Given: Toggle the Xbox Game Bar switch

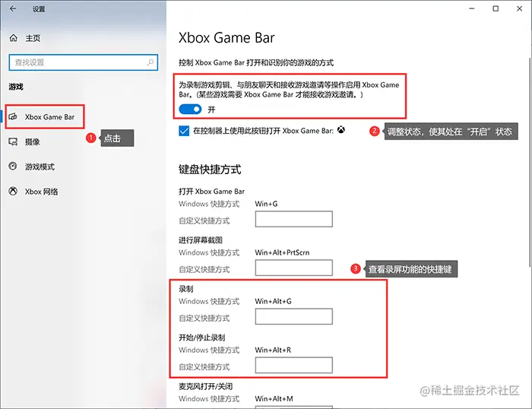Looking at the screenshot, I should click(x=190, y=109).
